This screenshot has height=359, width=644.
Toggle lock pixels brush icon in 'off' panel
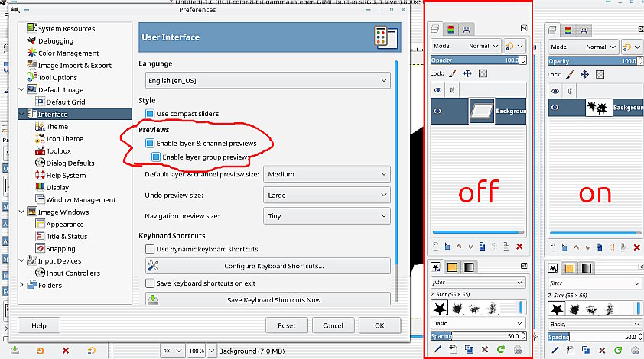[x=452, y=73]
